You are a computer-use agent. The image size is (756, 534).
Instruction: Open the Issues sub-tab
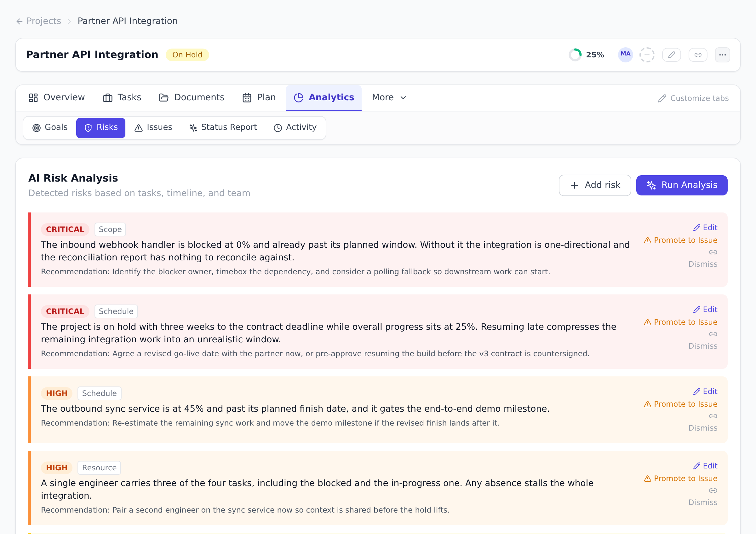click(x=153, y=127)
